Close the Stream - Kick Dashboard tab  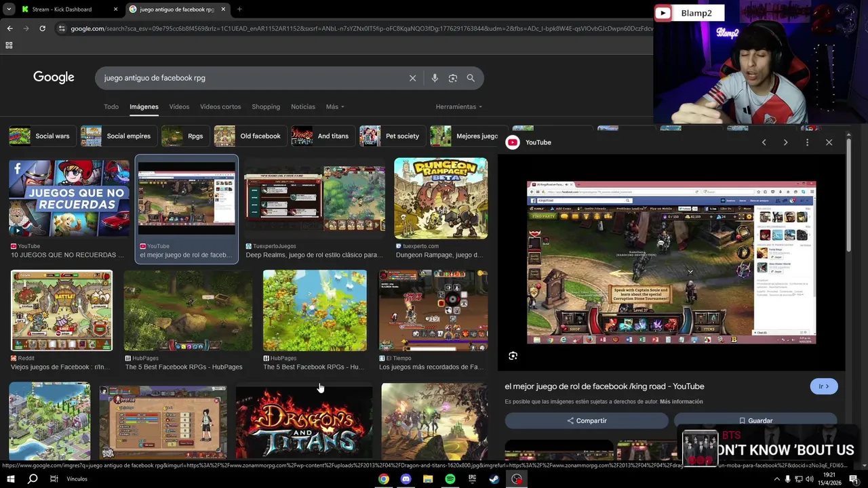[x=115, y=9]
